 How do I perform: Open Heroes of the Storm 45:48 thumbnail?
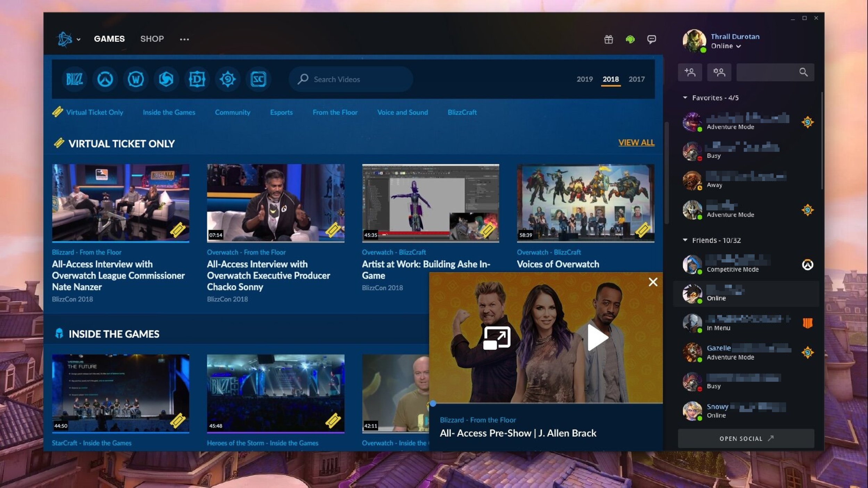[276, 393]
